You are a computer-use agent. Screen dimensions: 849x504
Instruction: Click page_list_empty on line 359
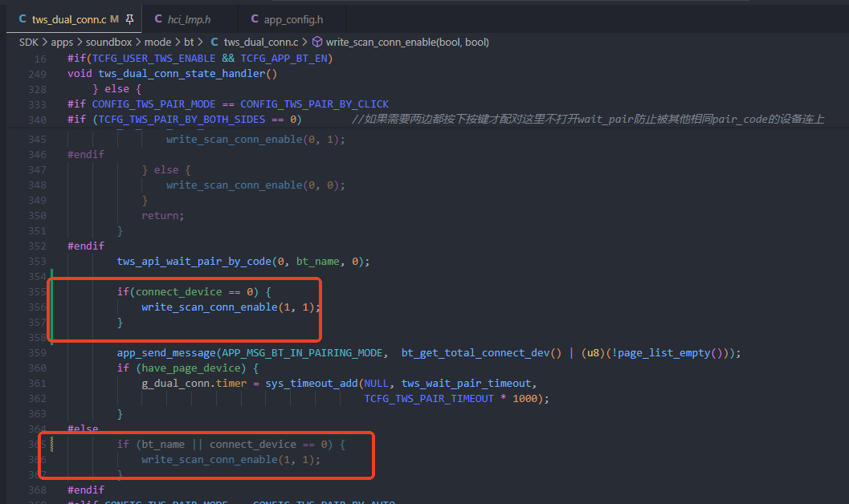tap(663, 352)
